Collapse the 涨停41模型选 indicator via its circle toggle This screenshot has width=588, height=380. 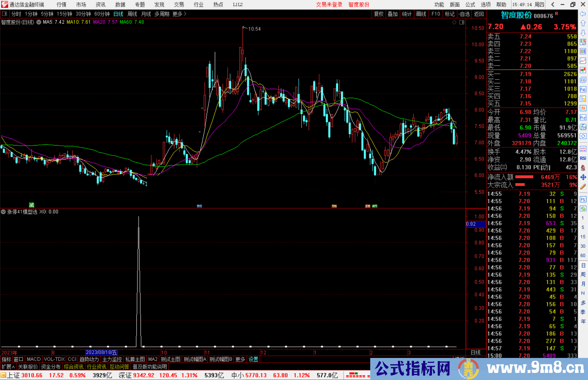pyautogui.click(x=3, y=212)
